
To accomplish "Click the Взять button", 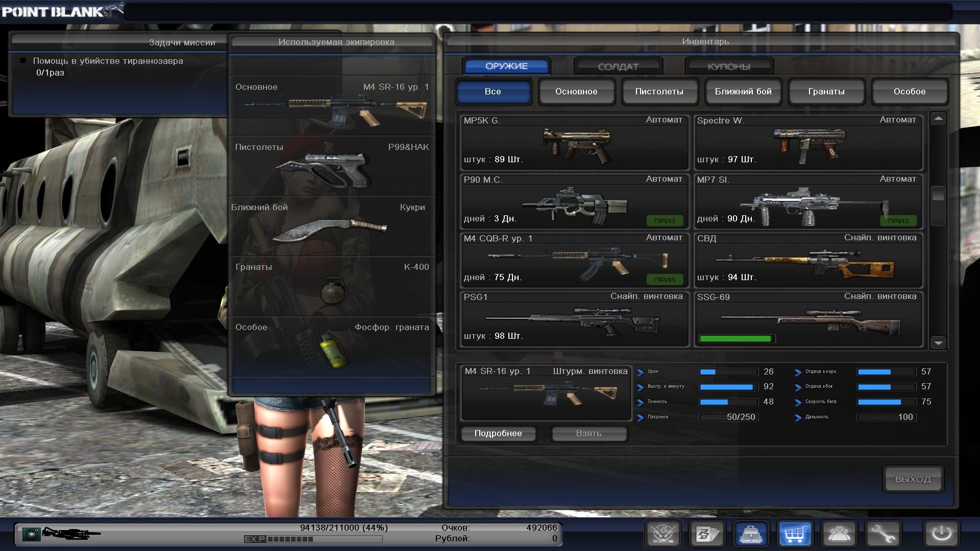I will (x=589, y=433).
